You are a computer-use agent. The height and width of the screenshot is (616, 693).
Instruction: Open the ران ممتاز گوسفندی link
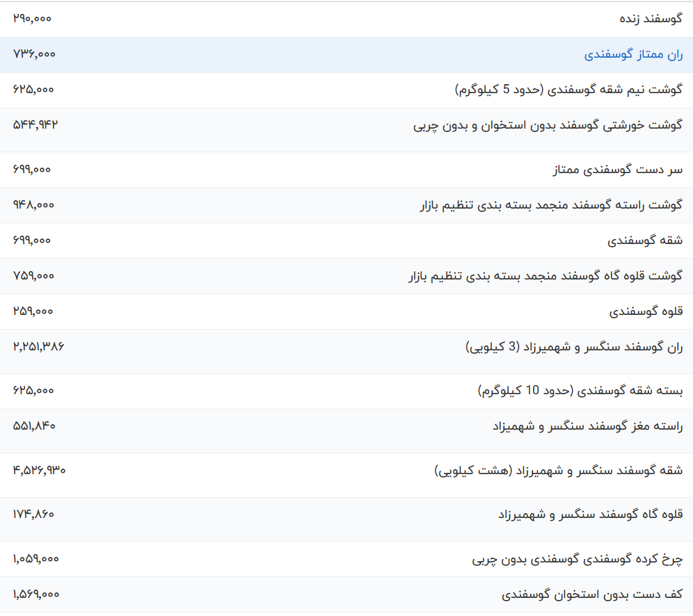[633, 55]
